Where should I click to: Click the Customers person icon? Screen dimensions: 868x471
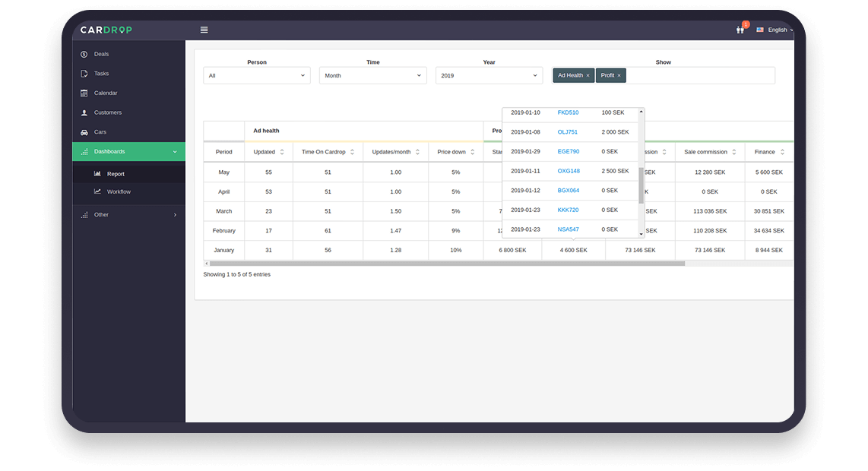click(84, 112)
